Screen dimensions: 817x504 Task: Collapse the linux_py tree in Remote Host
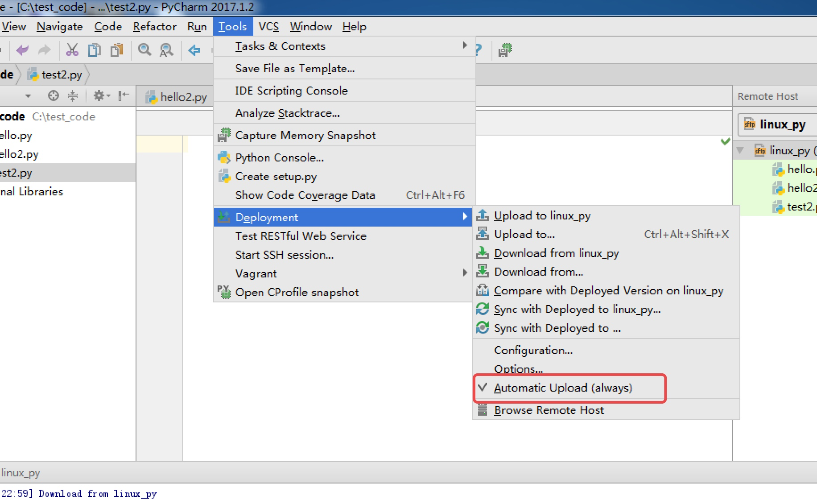click(x=740, y=151)
